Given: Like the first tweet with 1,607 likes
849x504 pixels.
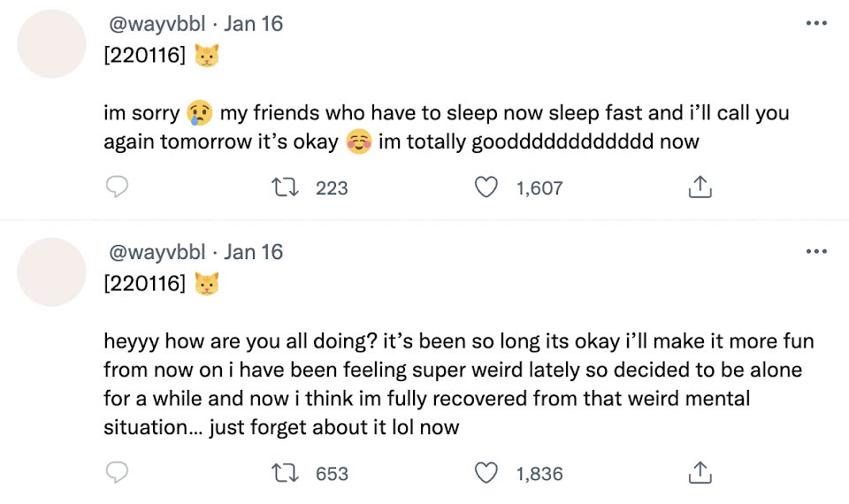Looking at the screenshot, I should tap(486, 187).
